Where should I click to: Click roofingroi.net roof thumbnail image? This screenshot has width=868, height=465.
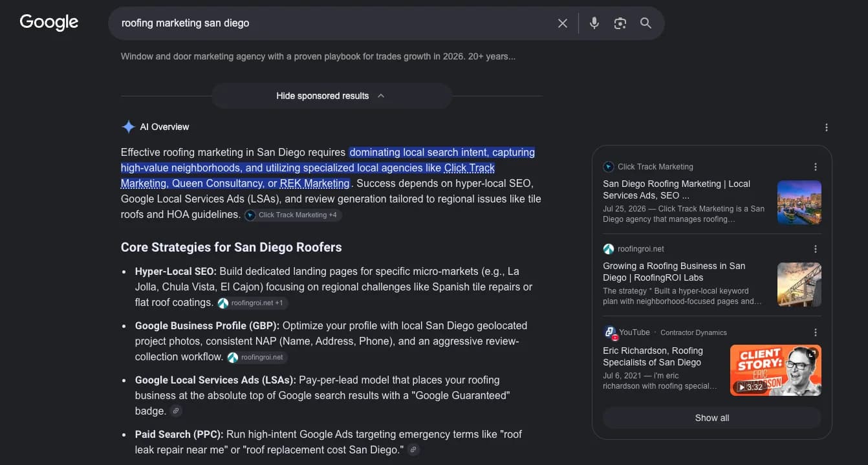(799, 285)
